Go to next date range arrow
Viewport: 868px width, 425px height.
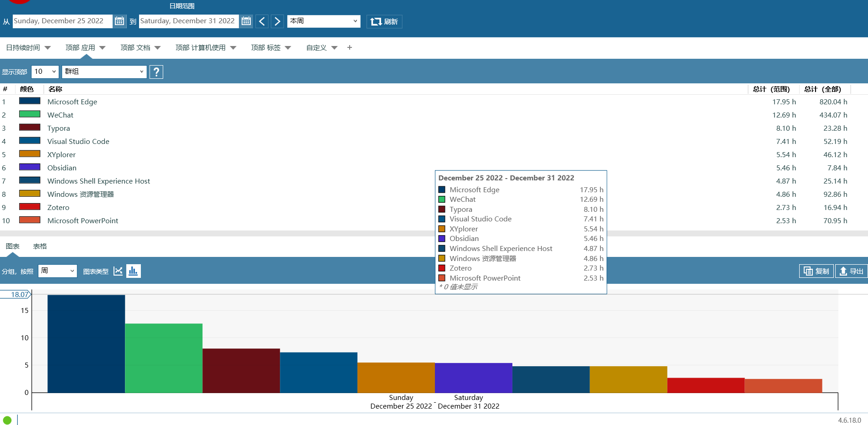277,21
